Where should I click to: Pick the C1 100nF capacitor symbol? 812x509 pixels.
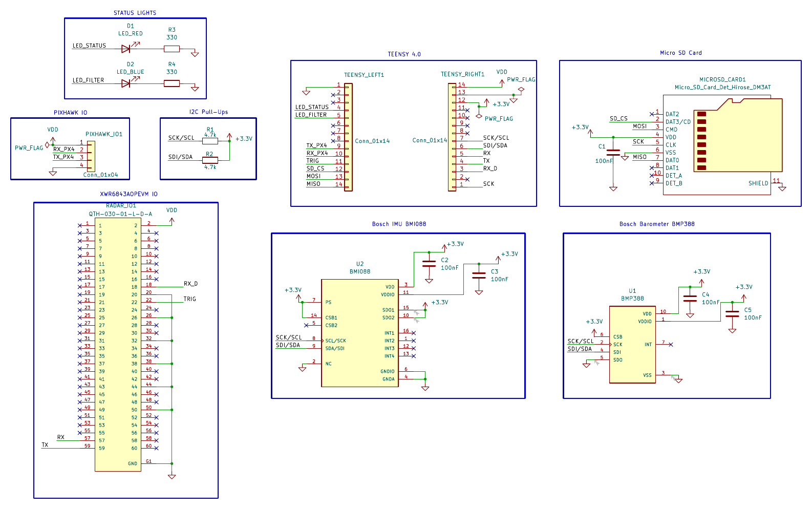click(613, 153)
